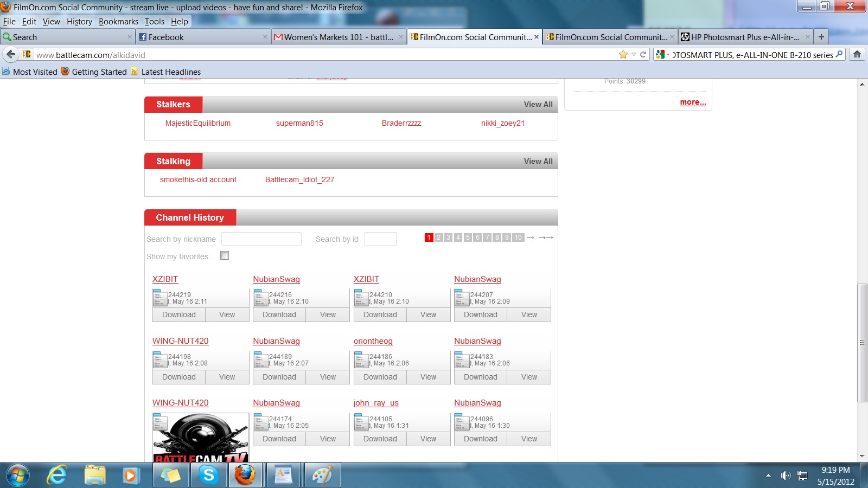Open Latest Headlines feed bookmark
This screenshot has height=488, width=868.
pos(165,72)
